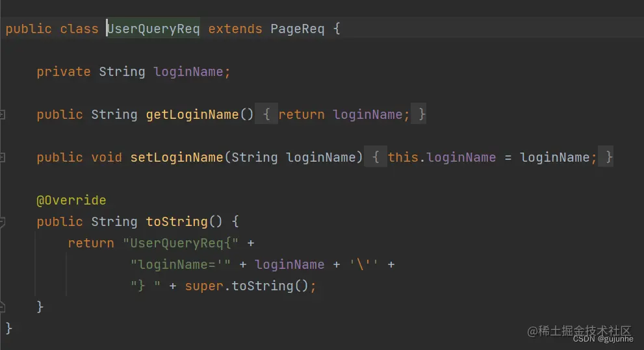Click the toString method name in declaration
This screenshot has height=350, width=644.
point(177,221)
